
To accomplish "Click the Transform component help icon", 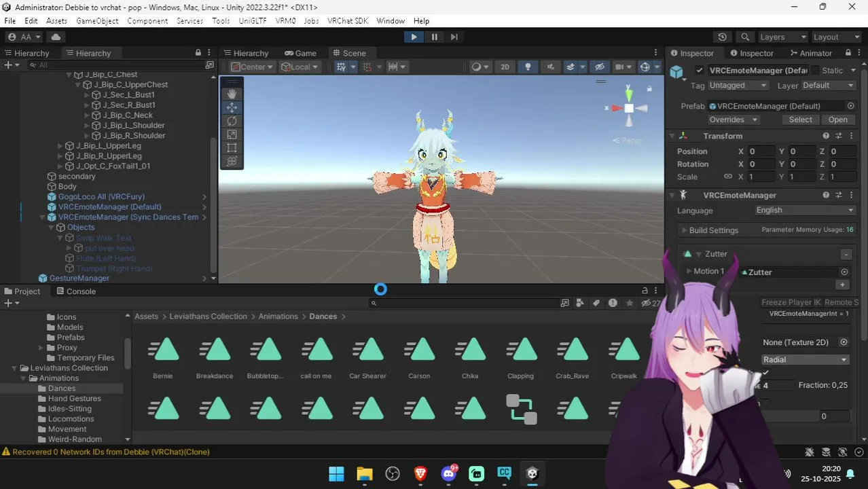I will tap(827, 136).
